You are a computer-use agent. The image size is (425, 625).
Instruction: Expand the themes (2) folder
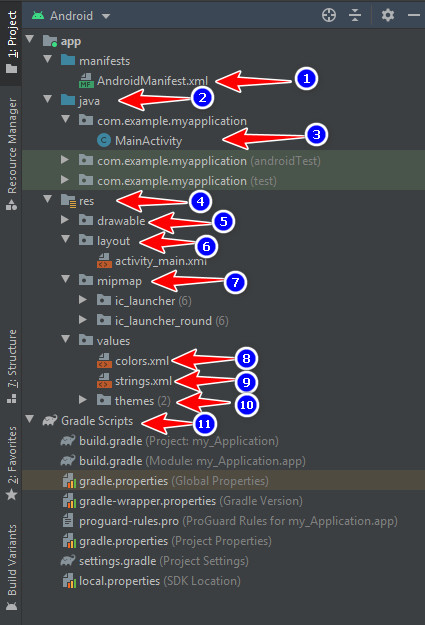pos(83,399)
